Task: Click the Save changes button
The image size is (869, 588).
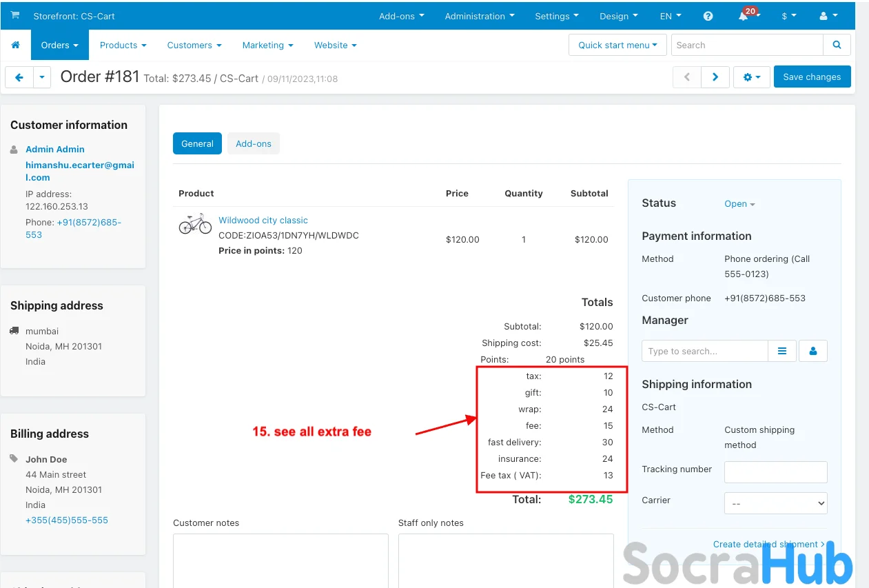Action: coord(812,77)
